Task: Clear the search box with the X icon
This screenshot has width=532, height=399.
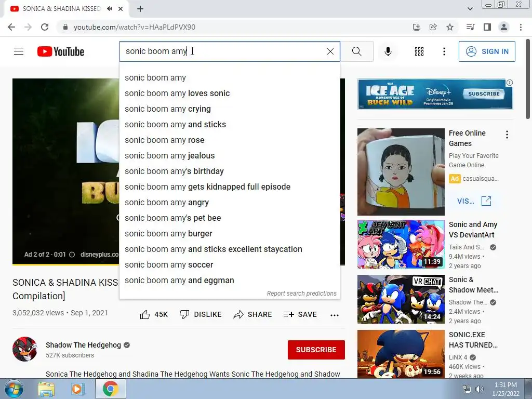Action: [x=330, y=51]
